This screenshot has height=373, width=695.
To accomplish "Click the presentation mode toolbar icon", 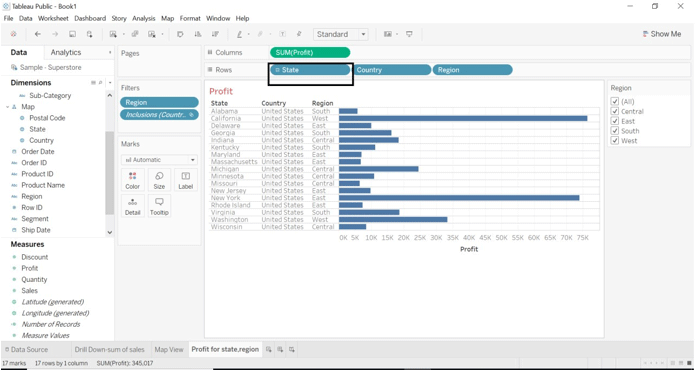I will [409, 34].
